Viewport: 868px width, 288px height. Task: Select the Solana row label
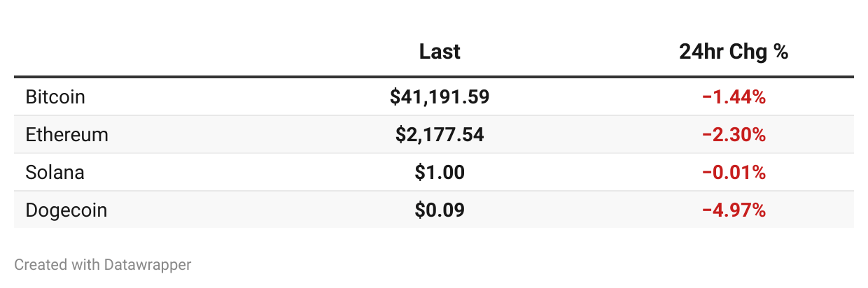coord(55,173)
